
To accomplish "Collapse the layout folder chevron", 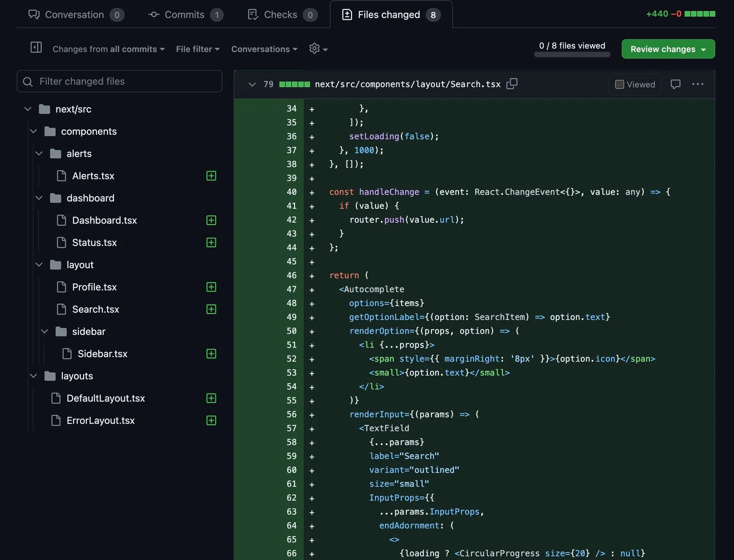I will [39, 265].
